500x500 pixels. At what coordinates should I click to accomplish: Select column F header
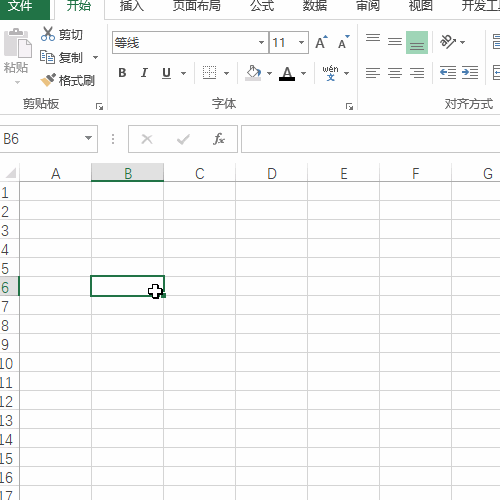click(x=415, y=173)
